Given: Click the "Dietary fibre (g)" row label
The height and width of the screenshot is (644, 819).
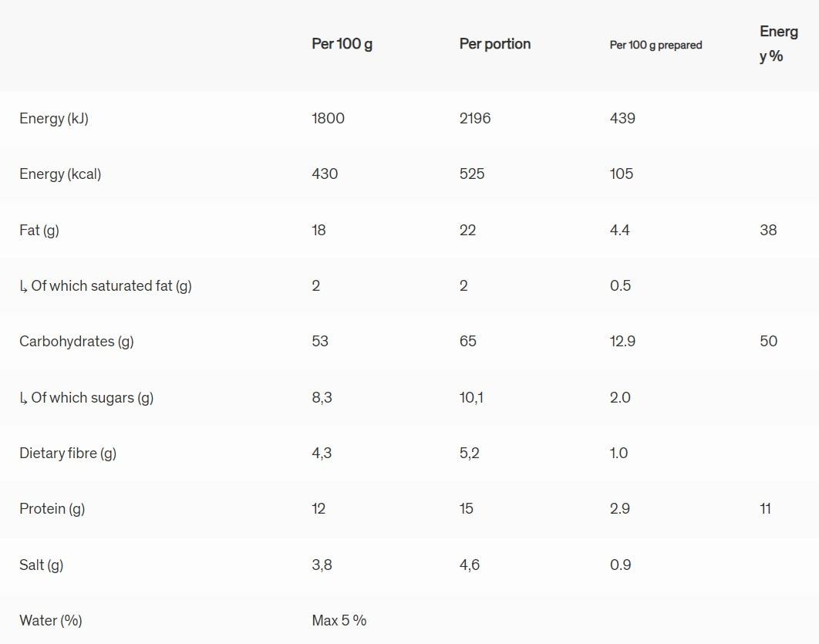Looking at the screenshot, I should [x=68, y=453].
